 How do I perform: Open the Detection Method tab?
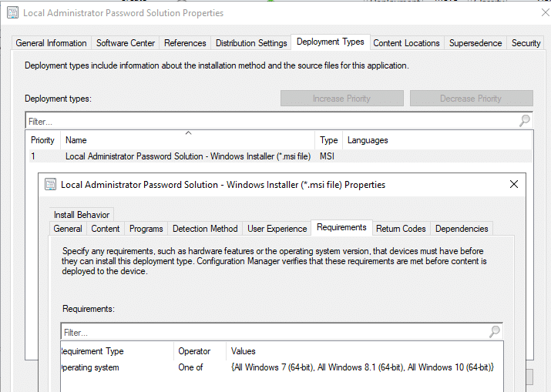tap(205, 229)
